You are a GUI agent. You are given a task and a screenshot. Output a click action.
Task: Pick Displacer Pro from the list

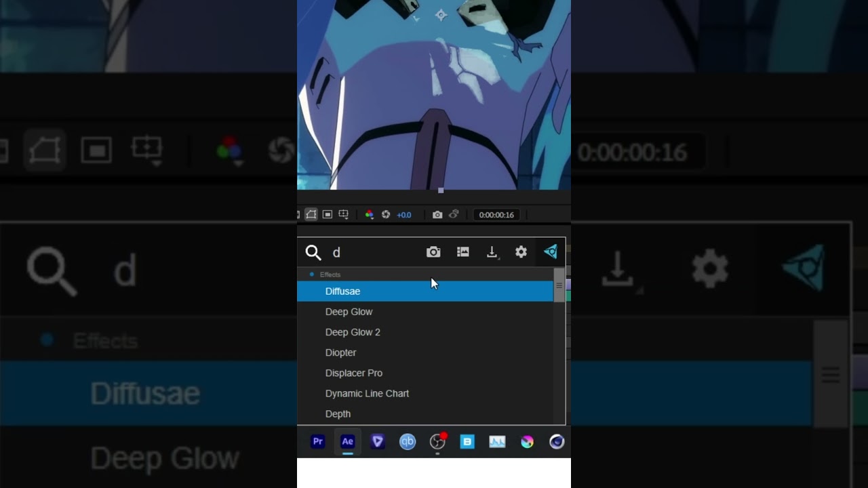coord(425,373)
